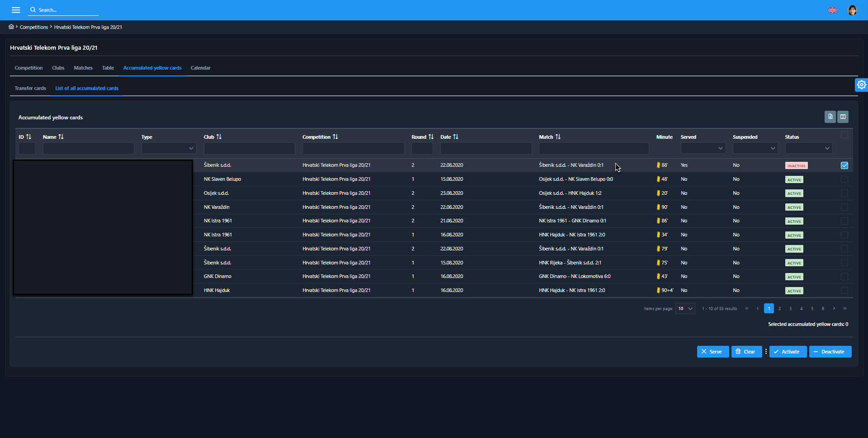The width and height of the screenshot is (868, 438).
Task: Open the column chooser icon
Action: (x=843, y=117)
